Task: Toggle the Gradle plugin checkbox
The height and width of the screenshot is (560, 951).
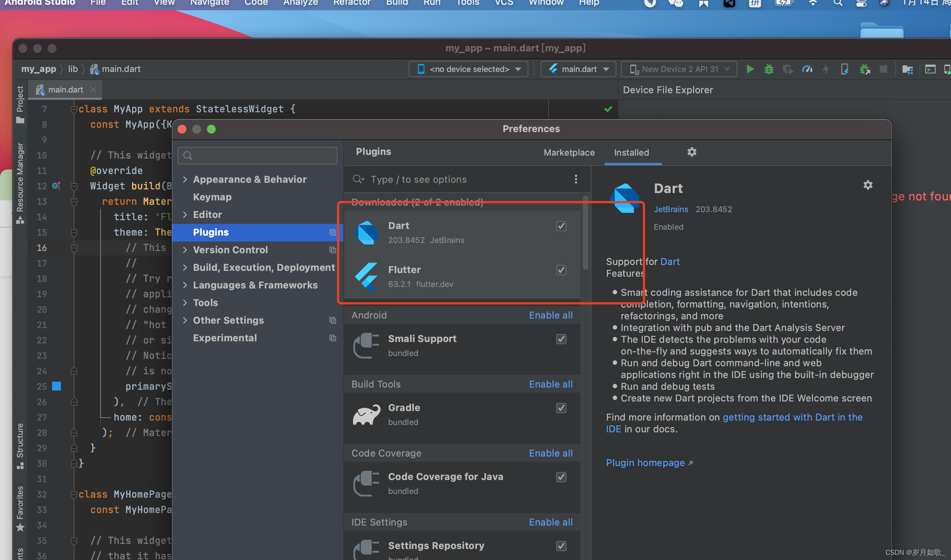Action: 561,408
